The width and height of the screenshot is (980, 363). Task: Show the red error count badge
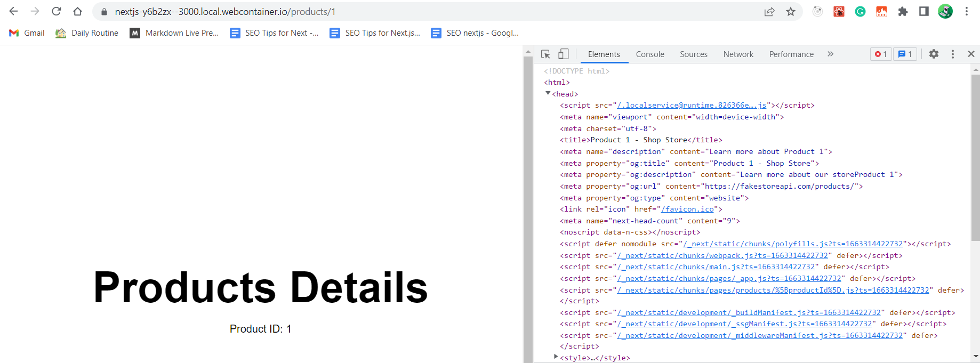pyautogui.click(x=881, y=54)
